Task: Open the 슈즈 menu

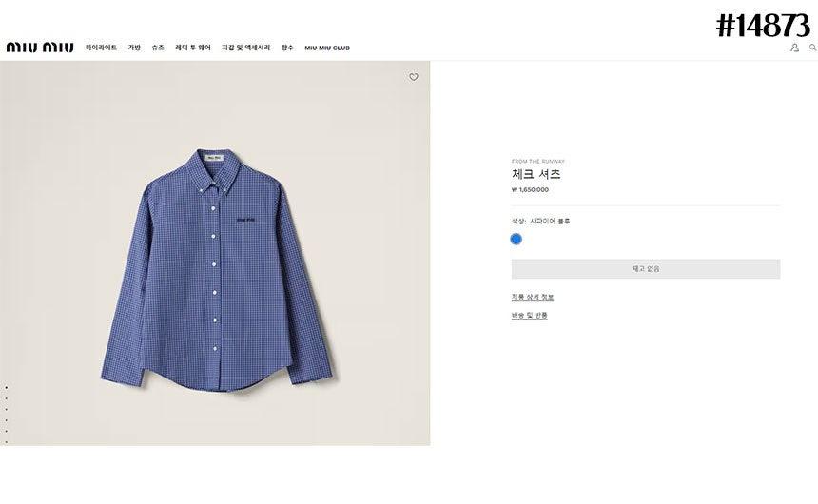Action: [x=158, y=48]
